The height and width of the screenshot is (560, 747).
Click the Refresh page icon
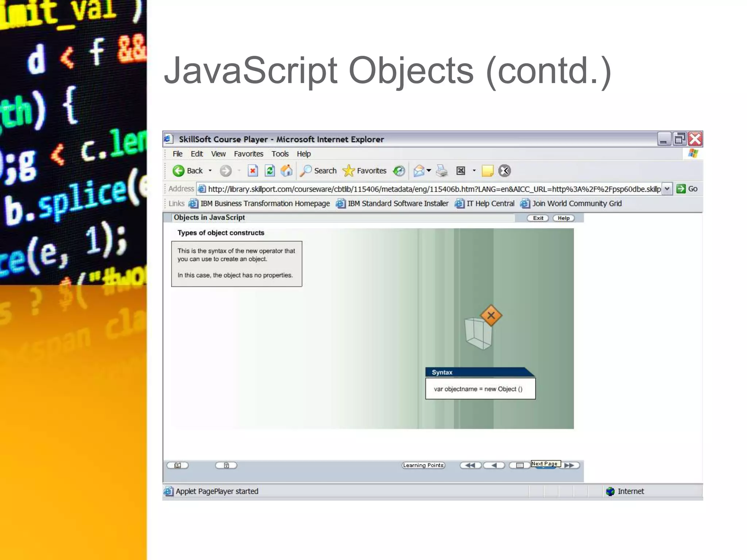pyautogui.click(x=270, y=171)
